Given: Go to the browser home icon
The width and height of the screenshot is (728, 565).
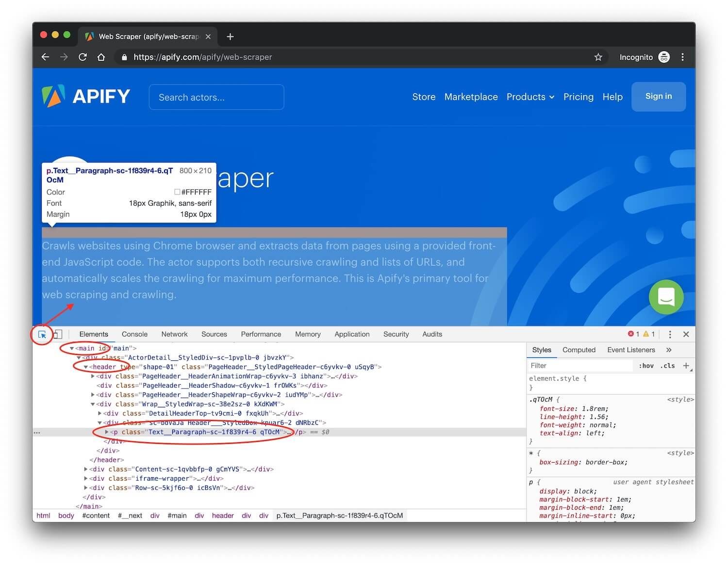Looking at the screenshot, I should [101, 57].
